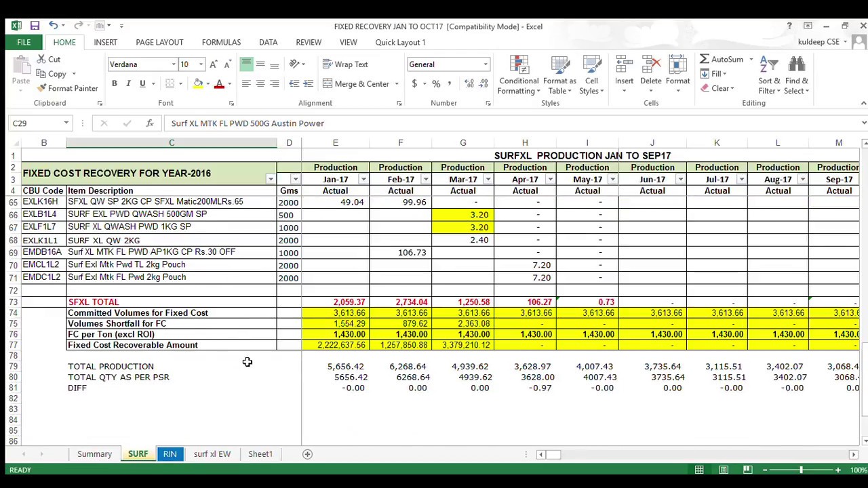Open the font name Verdana dropdown

point(174,64)
